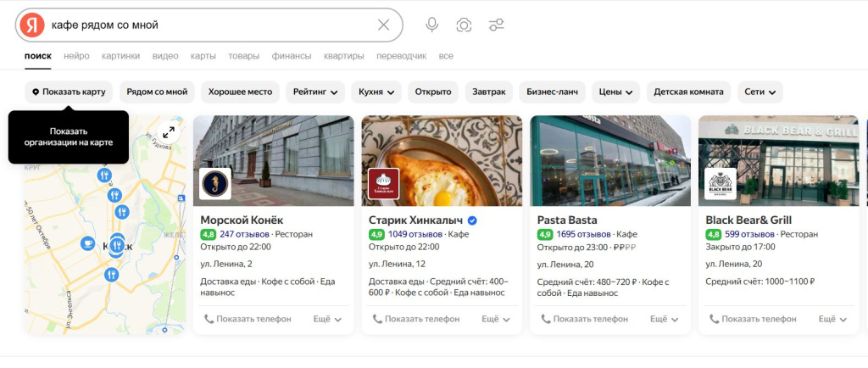The image size is (868, 368).
Task: Click the 4,9 rating badge of Pasta Basta
Action: (x=545, y=234)
